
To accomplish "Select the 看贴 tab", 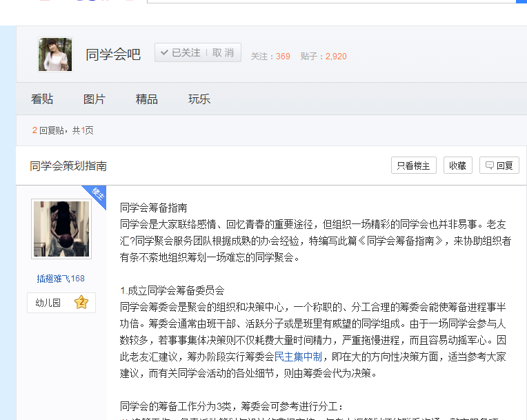I will point(42,99).
